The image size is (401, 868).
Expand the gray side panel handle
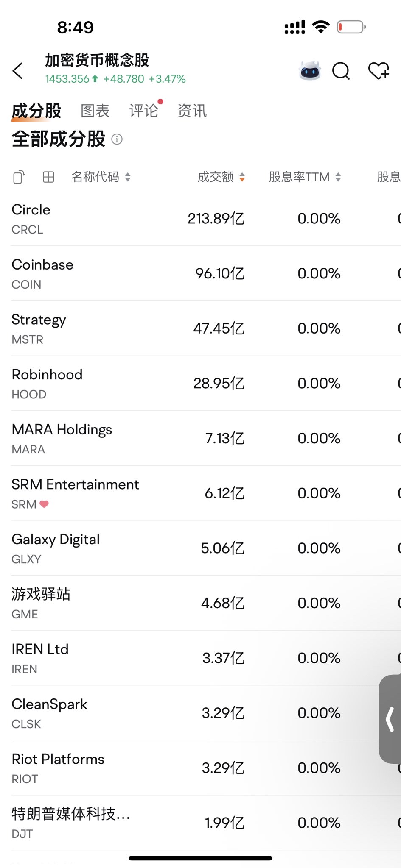(390, 719)
